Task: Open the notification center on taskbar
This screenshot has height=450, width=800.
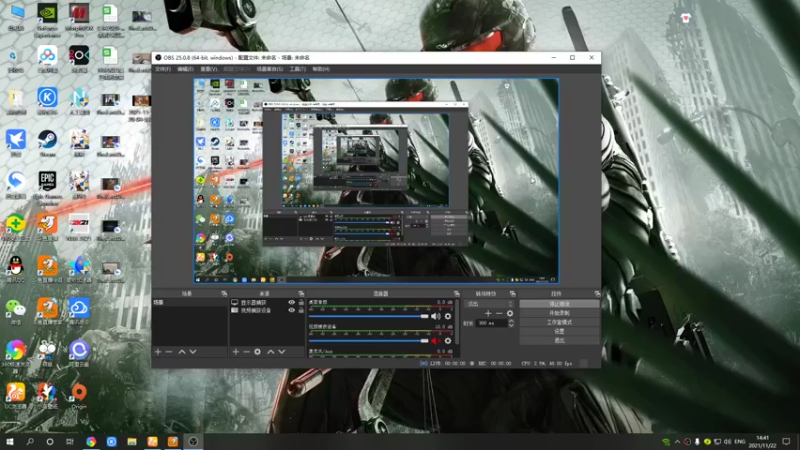Action: (x=786, y=442)
